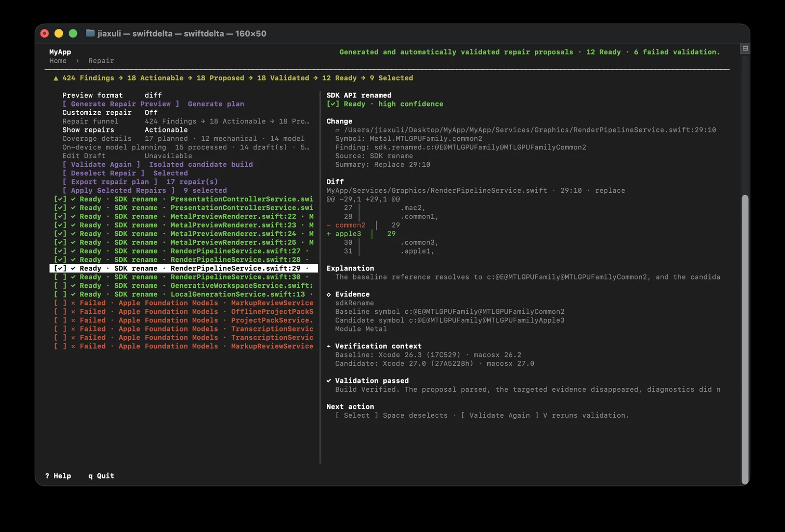Change the Preview format diff option
Image resolution: width=785 pixels, height=532 pixels.
153,96
